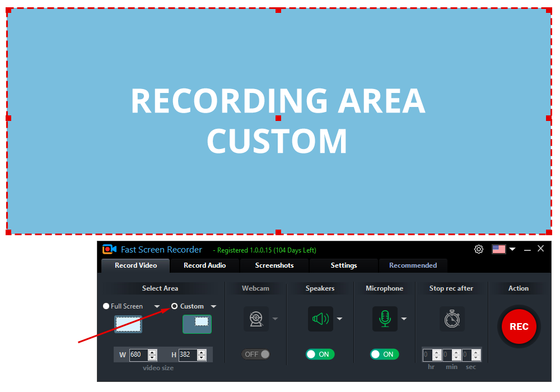Switch to the Record Audio tab
560x392 pixels.
coord(204,265)
